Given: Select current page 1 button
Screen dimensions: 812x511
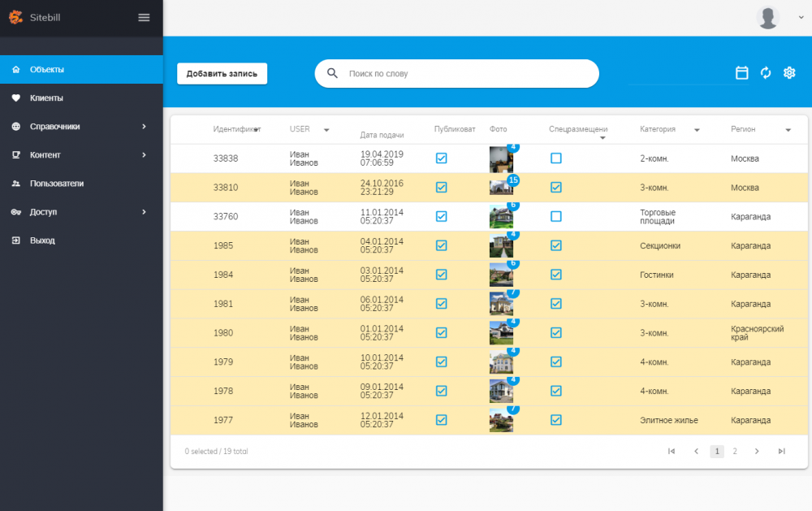Looking at the screenshot, I should point(717,452).
